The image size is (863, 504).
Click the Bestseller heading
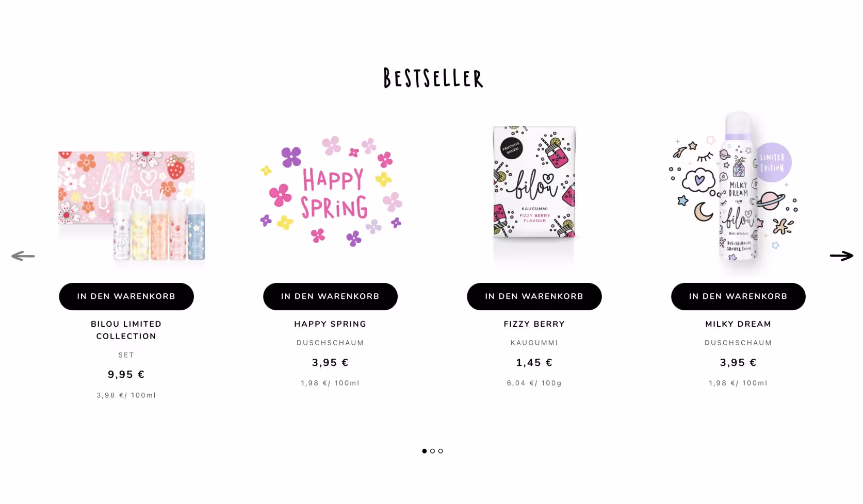tap(433, 78)
